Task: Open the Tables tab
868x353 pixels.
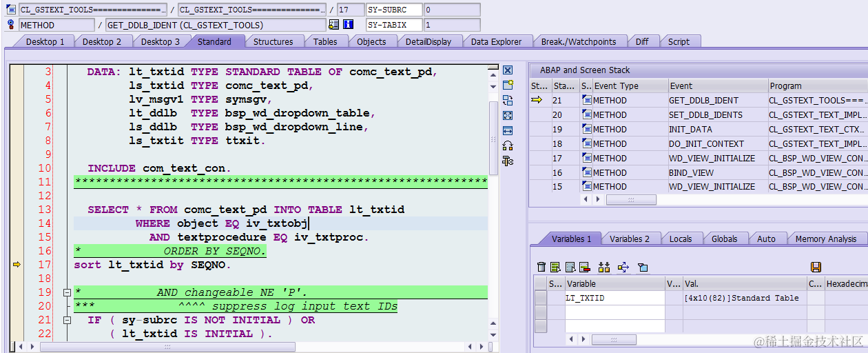Action: pos(325,41)
